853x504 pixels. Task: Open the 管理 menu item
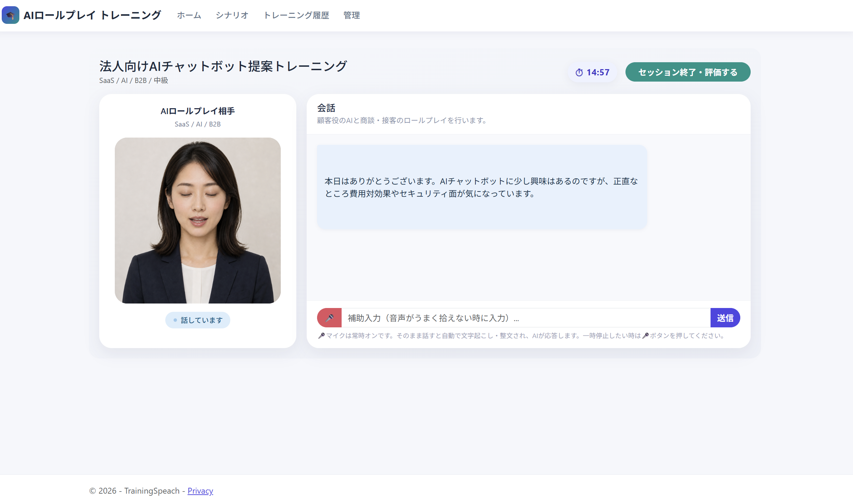point(351,15)
